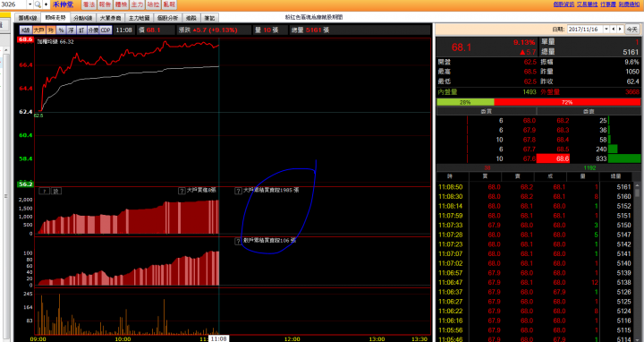The image size is (644, 342).
Task: Click the magnifier search icon beside stock code
Action: point(38,4)
